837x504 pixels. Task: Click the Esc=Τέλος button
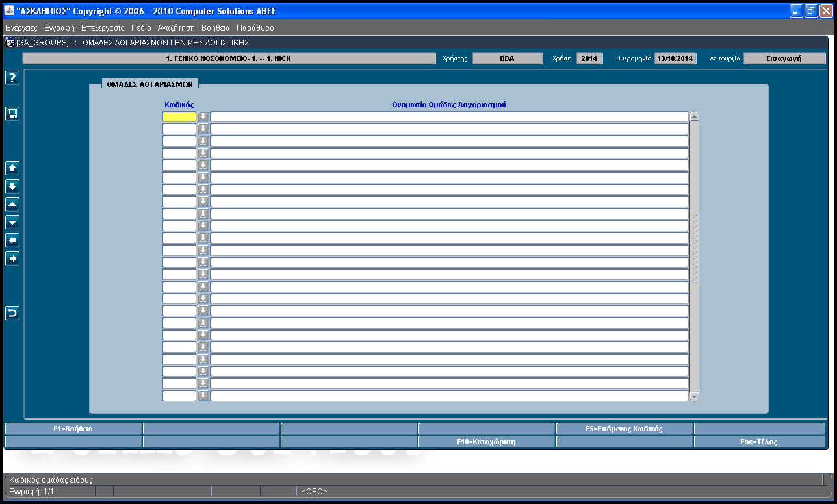pos(760,442)
